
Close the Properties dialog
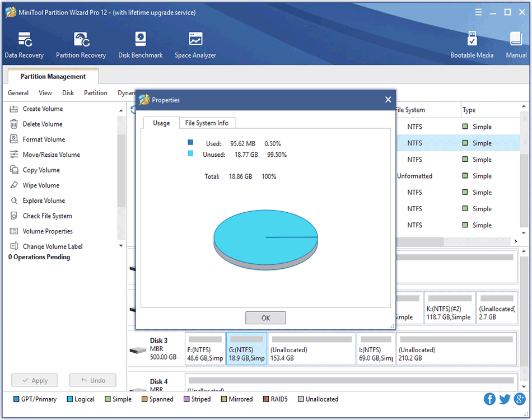pyautogui.click(x=388, y=100)
